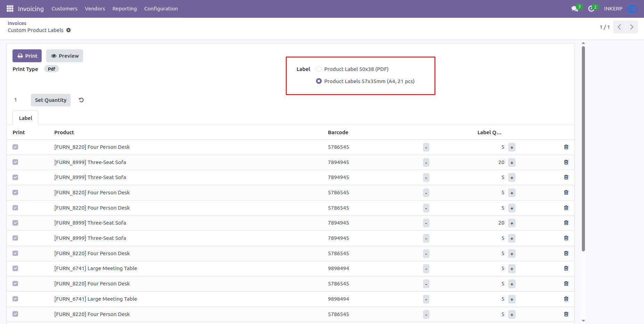This screenshot has width=644, height=324.
Task: Go to previous record arrow
Action: (x=619, y=27)
